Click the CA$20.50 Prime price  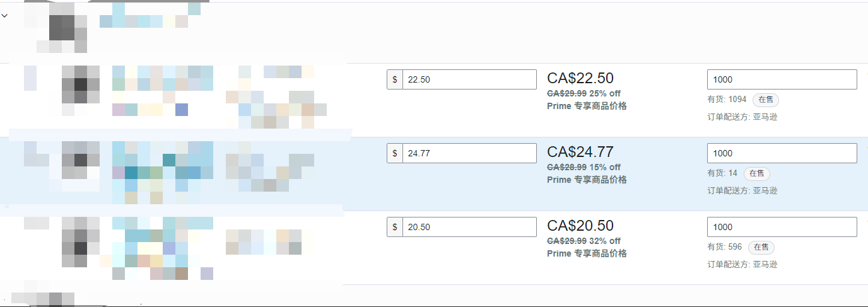tap(580, 226)
